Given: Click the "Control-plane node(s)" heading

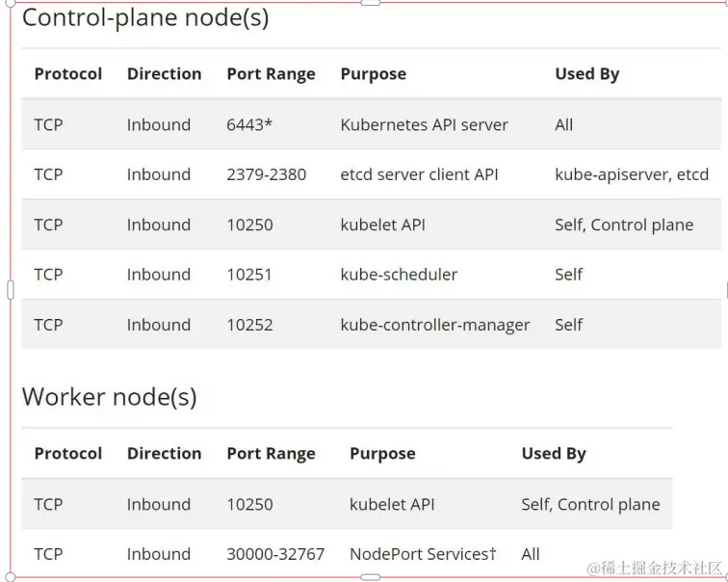Looking at the screenshot, I should [x=145, y=17].
